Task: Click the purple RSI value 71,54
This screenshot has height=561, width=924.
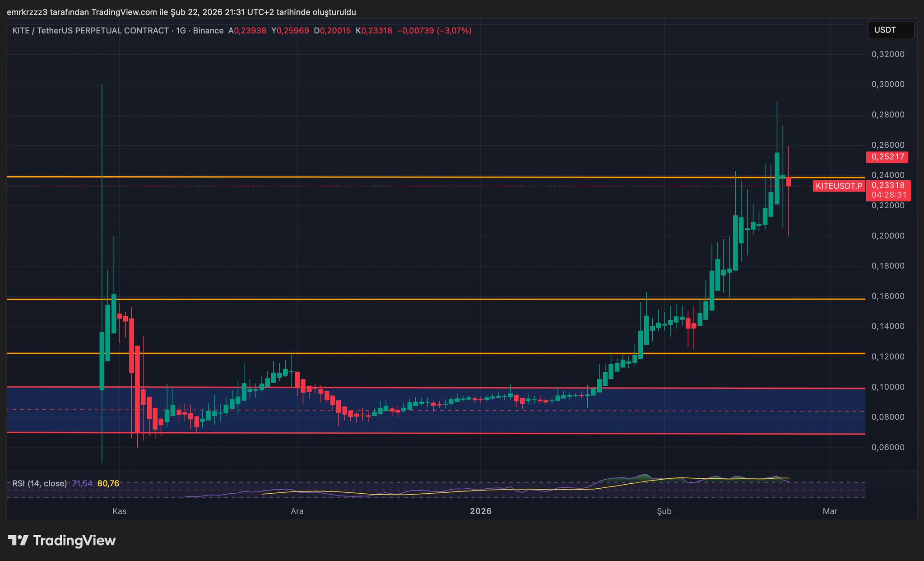Action: (x=82, y=483)
